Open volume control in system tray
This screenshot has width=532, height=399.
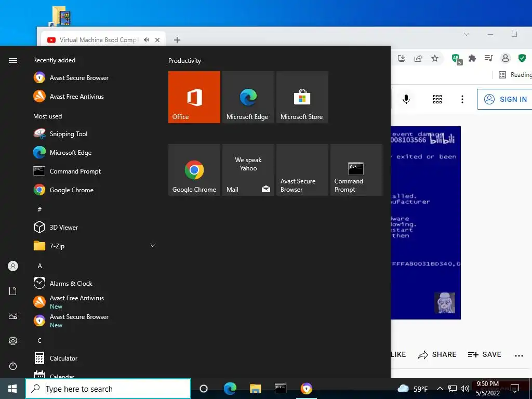(465, 389)
